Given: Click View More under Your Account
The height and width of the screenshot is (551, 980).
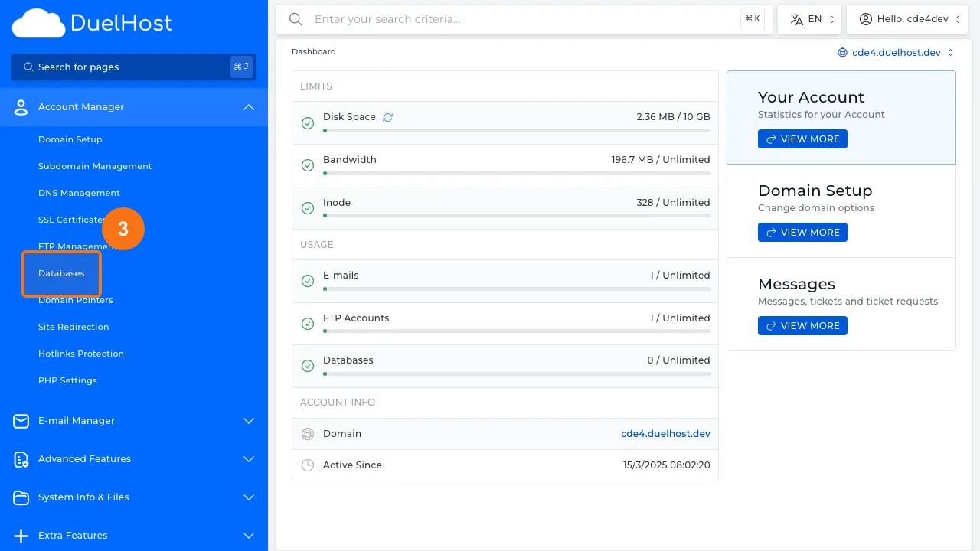Looking at the screenshot, I should (x=802, y=139).
